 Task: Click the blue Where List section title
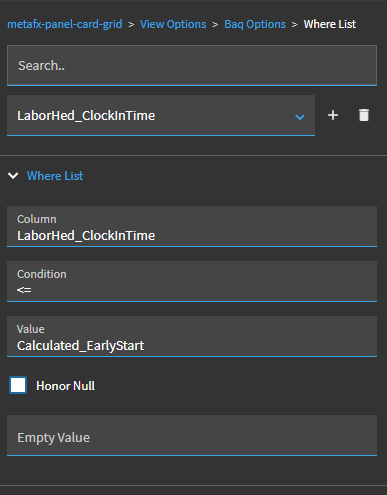coord(55,176)
